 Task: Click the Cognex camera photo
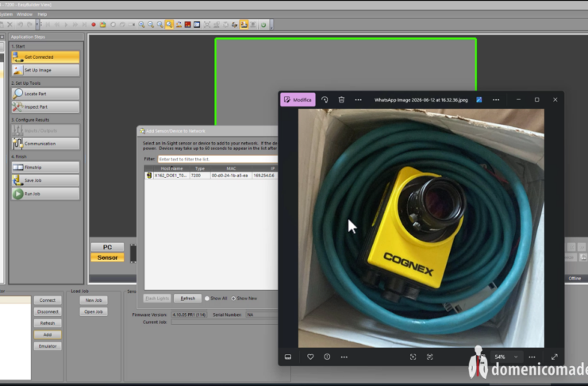421,228
